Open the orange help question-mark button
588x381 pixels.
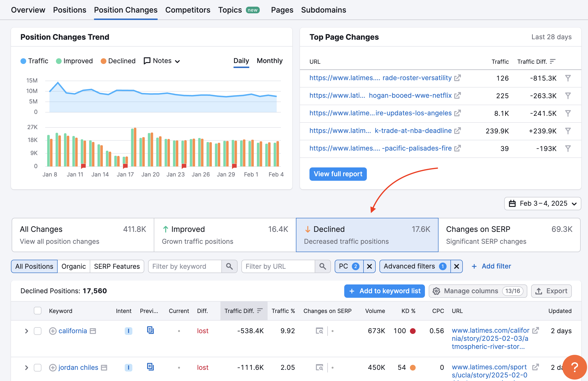click(x=574, y=367)
